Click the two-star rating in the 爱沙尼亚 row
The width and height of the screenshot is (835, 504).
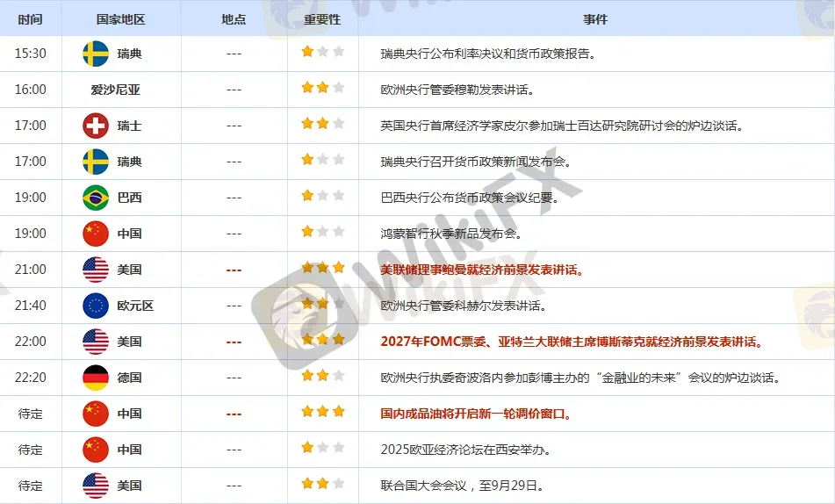pyautogui.click(x=322, y=88)
